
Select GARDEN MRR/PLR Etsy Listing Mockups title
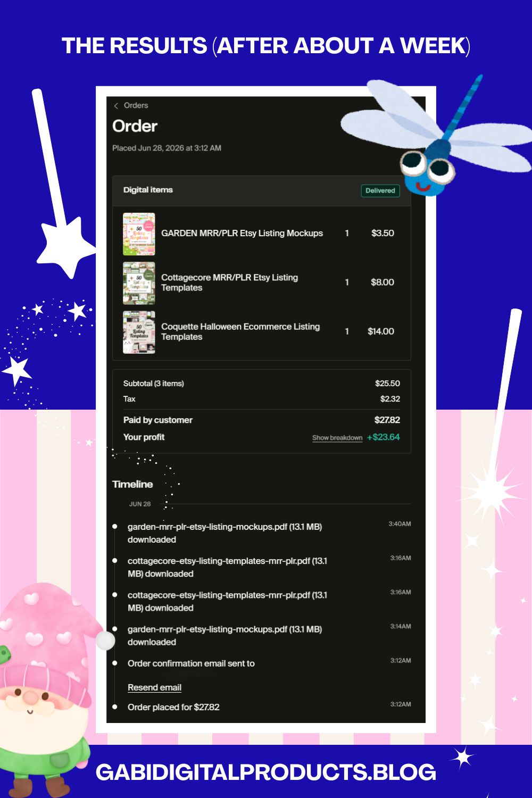(242, 233)
